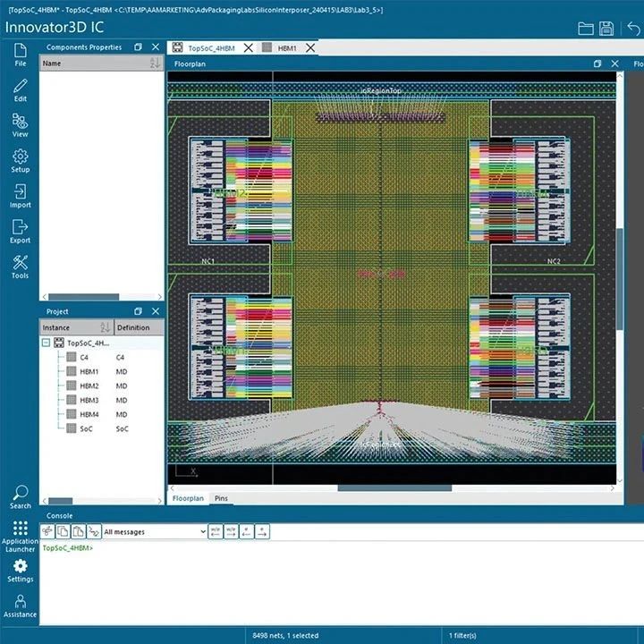Click the MD definition of HBM1 row
This screenshot has width=644, height=644.
point(121,372)
